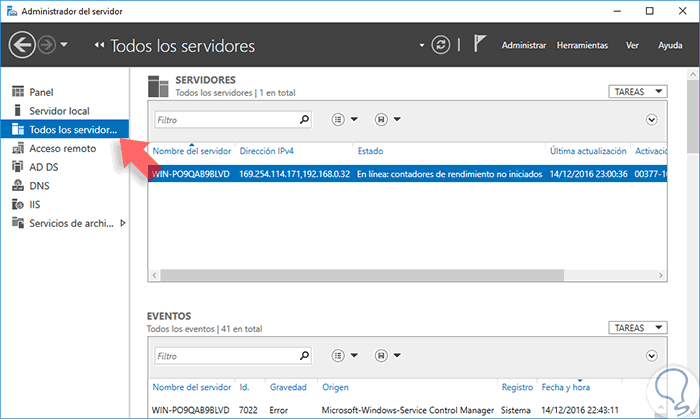700x419 pixels.
Task: Open the dropdown arrow left of refresh
Action: 421,45
